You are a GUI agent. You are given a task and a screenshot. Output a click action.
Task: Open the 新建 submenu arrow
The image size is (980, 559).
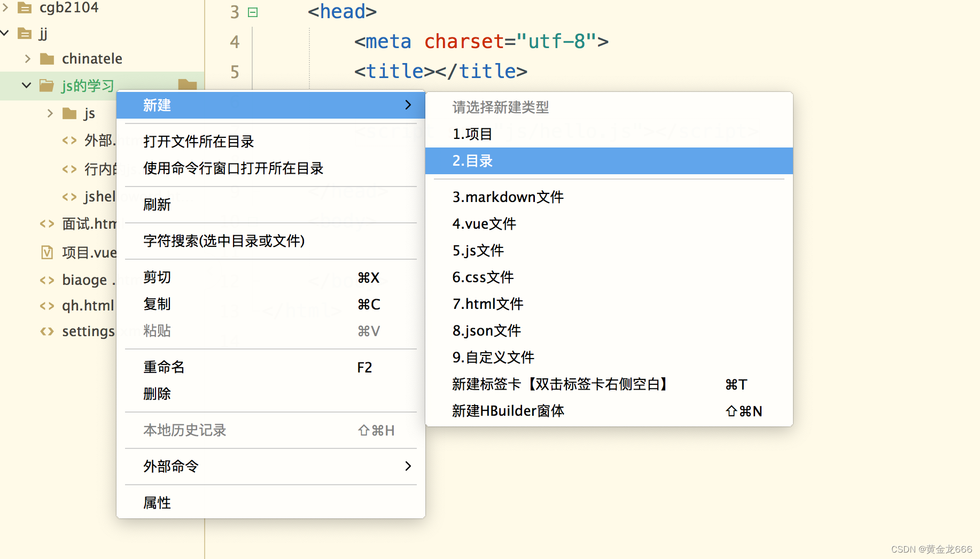coord(408,105)
